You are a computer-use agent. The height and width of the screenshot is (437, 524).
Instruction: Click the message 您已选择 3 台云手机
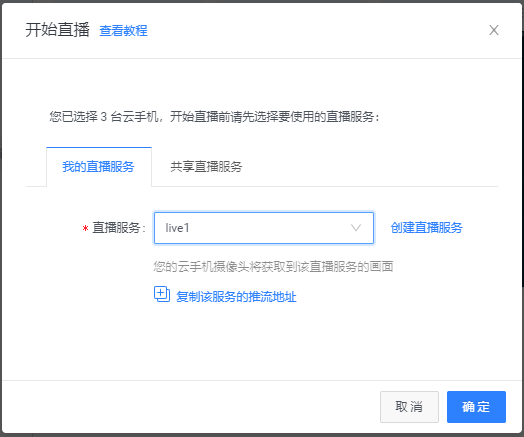(x=104, y=117)
